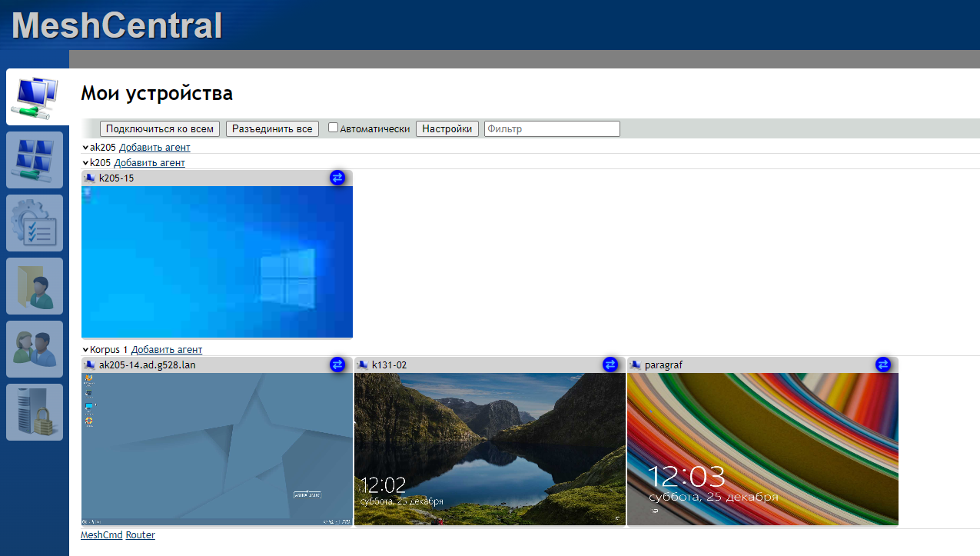Open the Router link
Screen dimensions: 980x556
click(141, 534)
